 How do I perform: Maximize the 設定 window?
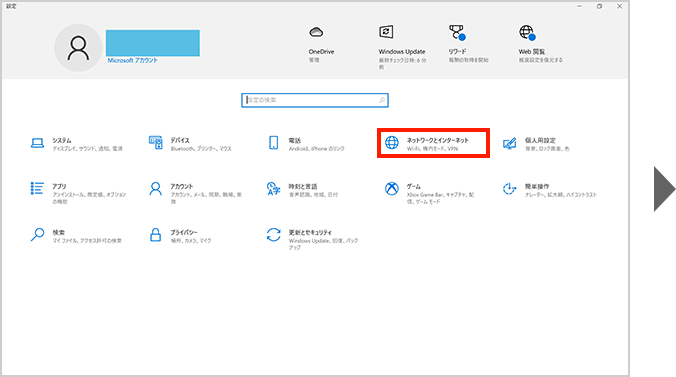point(599,6)
